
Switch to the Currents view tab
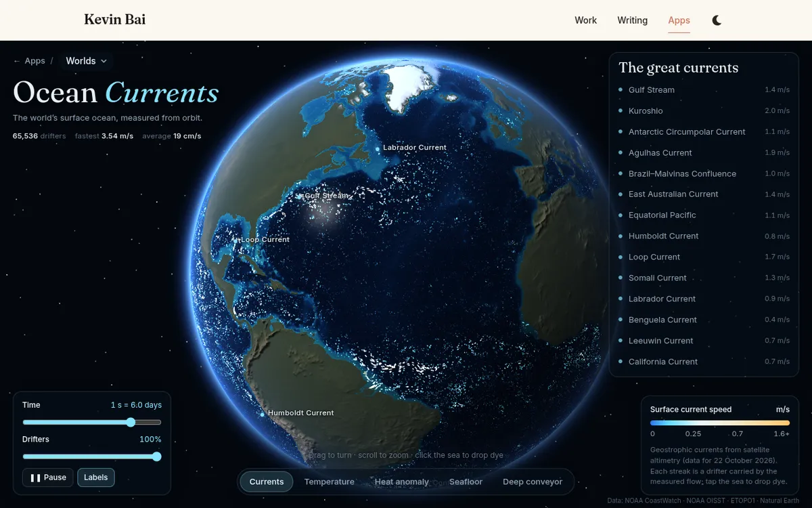267,482
